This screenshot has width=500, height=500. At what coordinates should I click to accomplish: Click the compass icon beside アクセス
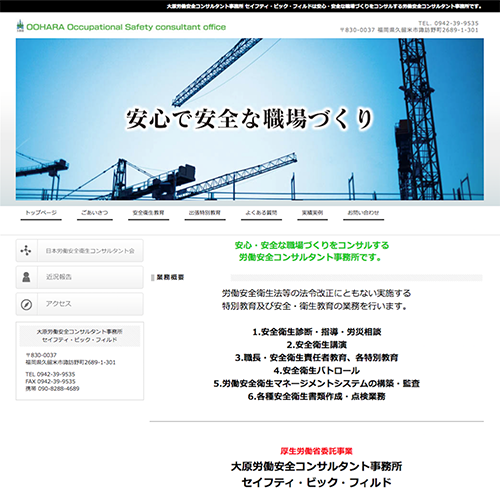click(x=26, y=304)
